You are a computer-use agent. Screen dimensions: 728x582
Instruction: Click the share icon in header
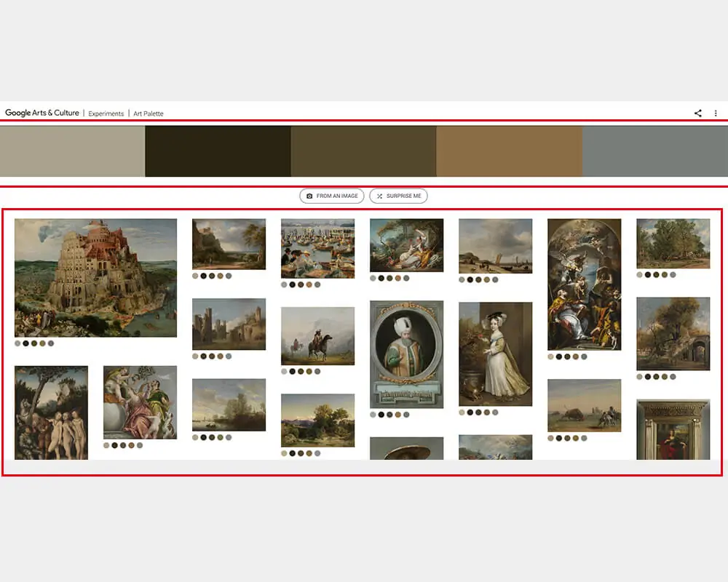coord(697,113)
